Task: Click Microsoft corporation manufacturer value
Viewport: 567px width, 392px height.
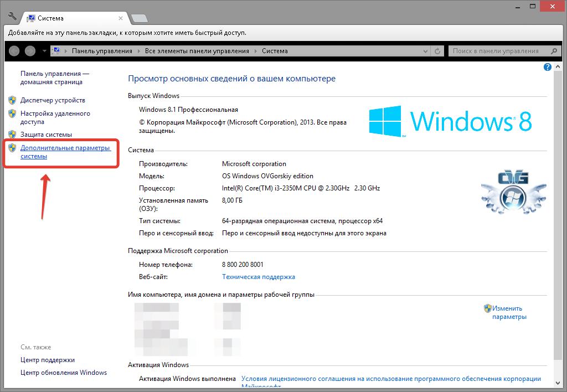Action: (254, 164)
